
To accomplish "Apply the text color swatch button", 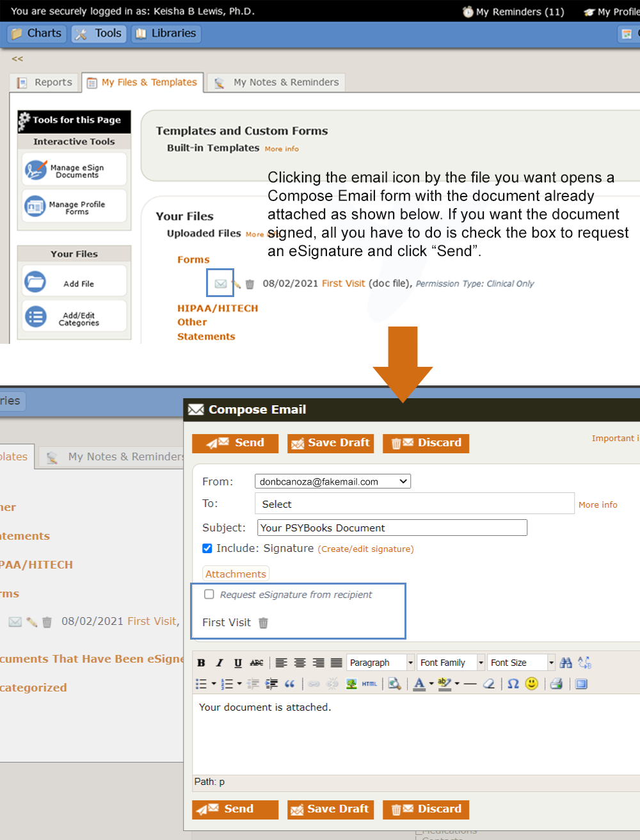I will (x=419, y=684).
